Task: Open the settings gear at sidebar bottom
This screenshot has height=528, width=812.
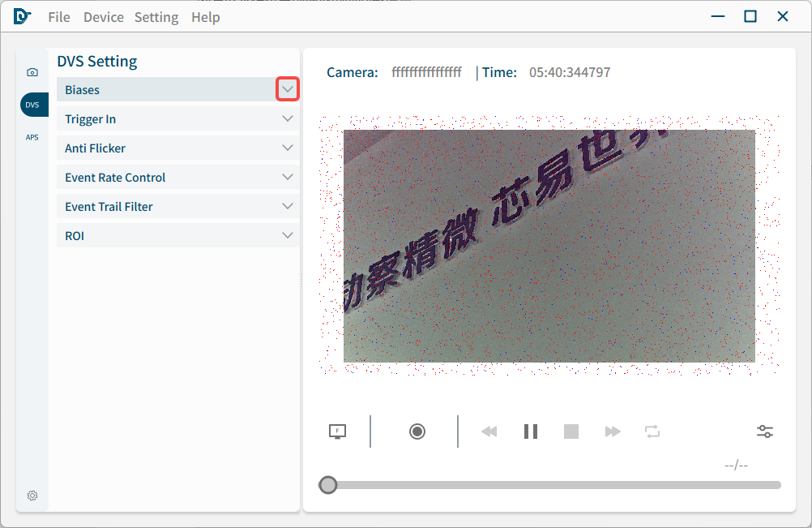Action: 32,495
